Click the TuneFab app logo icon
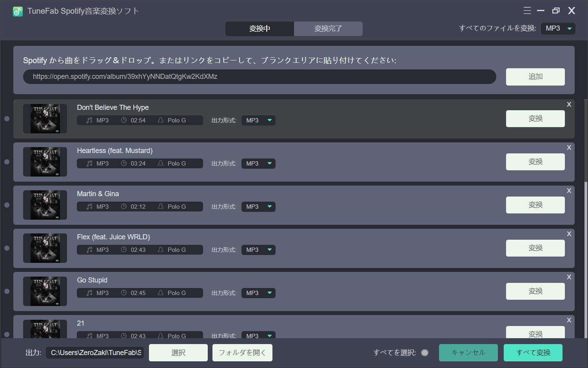 pos(18,11)
